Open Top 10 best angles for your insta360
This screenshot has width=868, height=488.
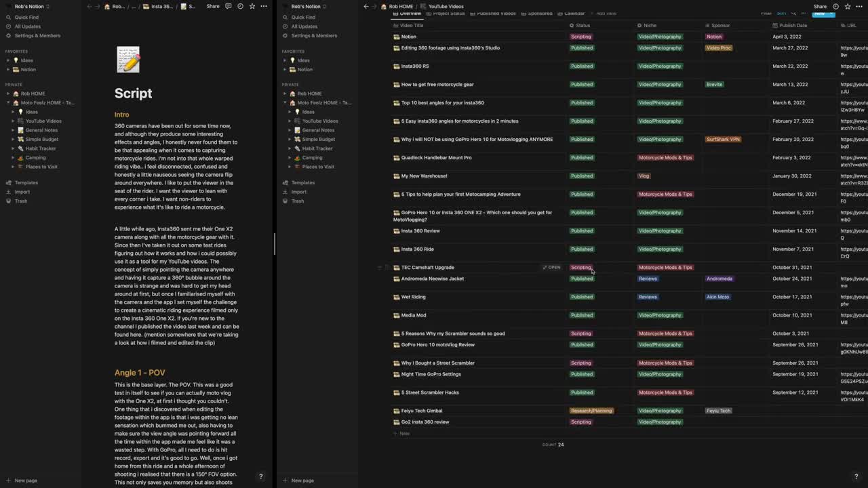tap(443, 103)
